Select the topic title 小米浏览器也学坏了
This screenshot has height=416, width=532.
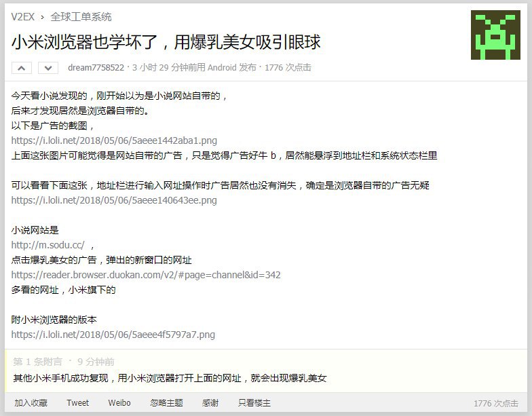(x=166, y=42)
